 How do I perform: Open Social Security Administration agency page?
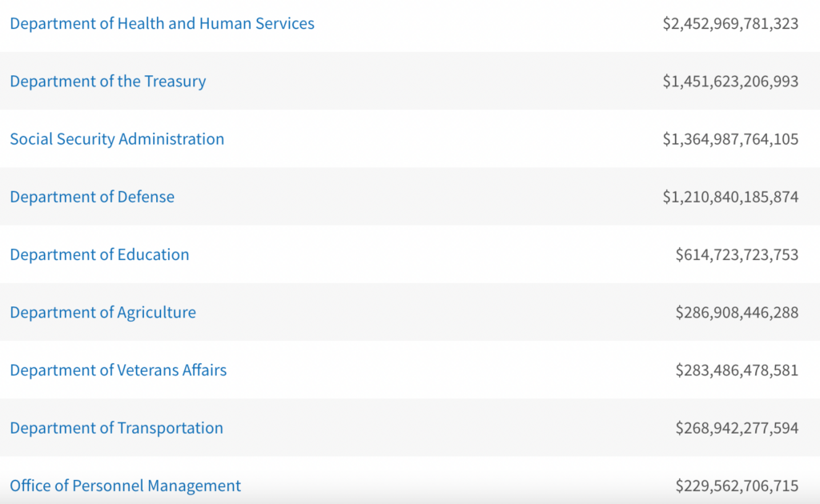coord(117,139)
